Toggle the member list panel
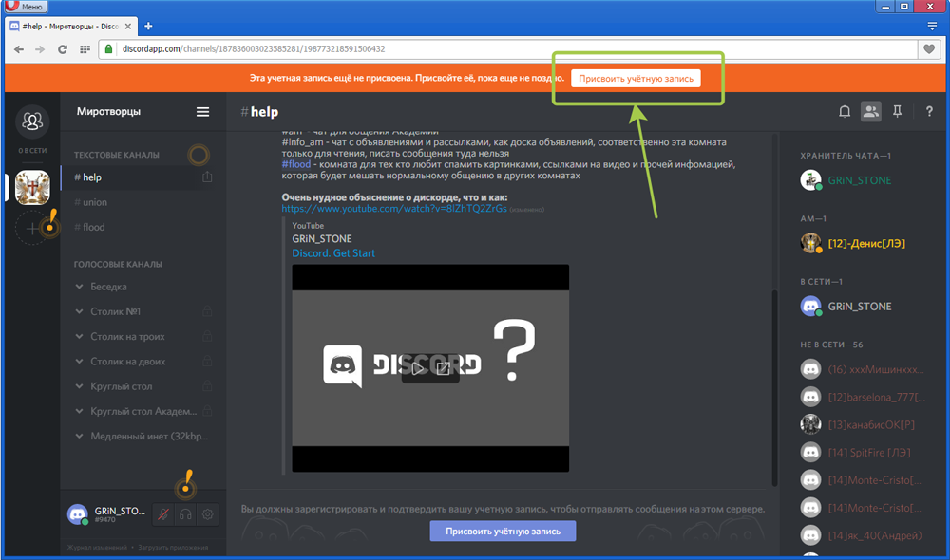This screenshot has height=560, width=950. pyautogui.click(x=870, y=111)
